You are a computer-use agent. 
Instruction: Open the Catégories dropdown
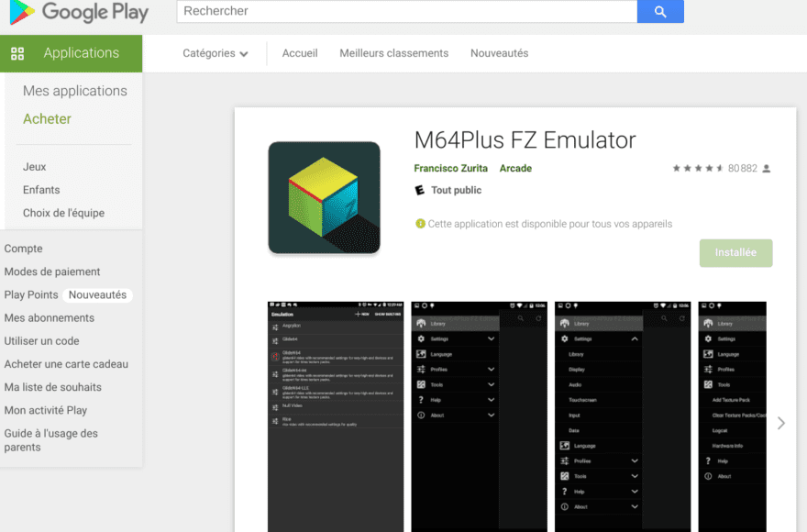point(216,53)
